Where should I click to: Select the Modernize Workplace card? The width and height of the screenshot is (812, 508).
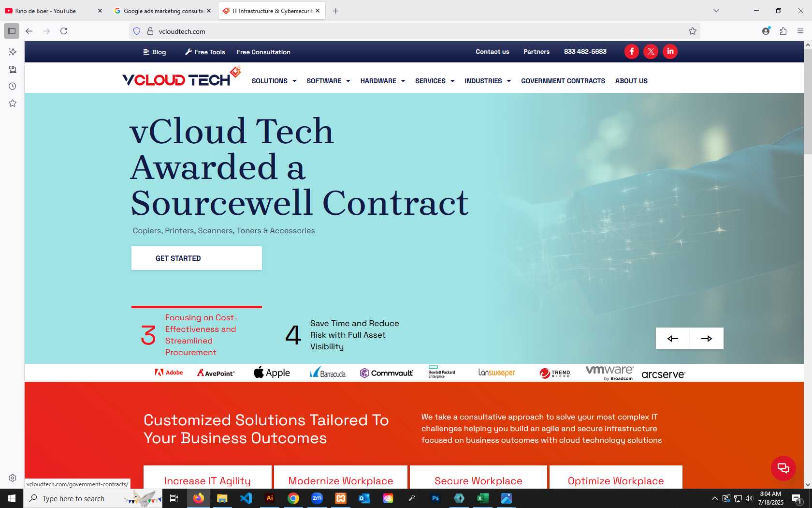click(341, 478)
